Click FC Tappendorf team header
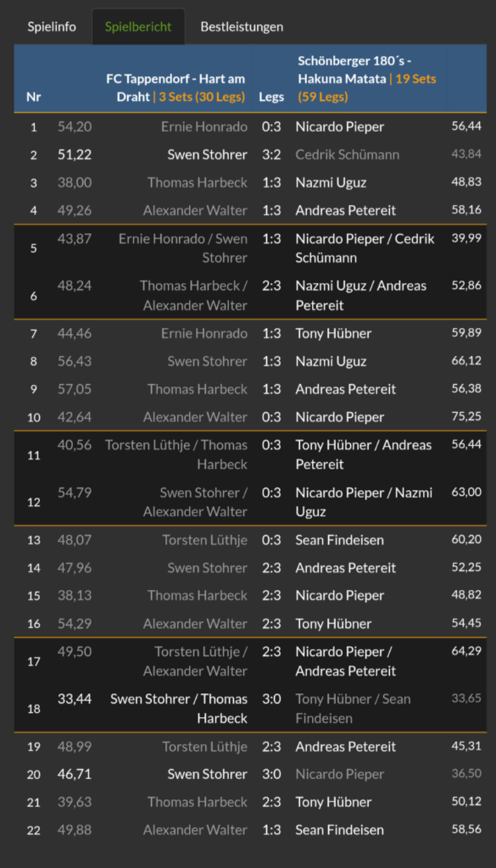The image size is (496, 868). (176, 88)
